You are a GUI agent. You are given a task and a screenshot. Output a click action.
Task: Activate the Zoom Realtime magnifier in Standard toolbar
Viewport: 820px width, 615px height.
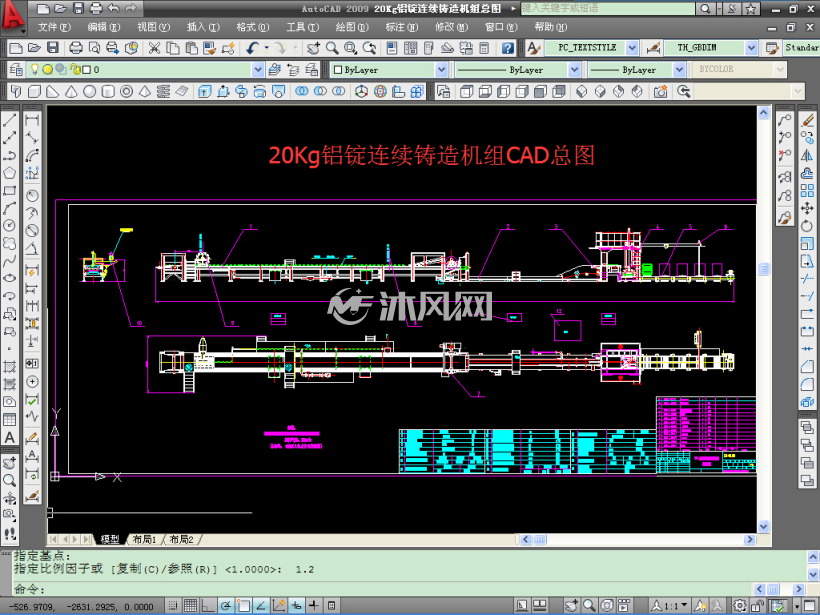[x=332, y=48]
